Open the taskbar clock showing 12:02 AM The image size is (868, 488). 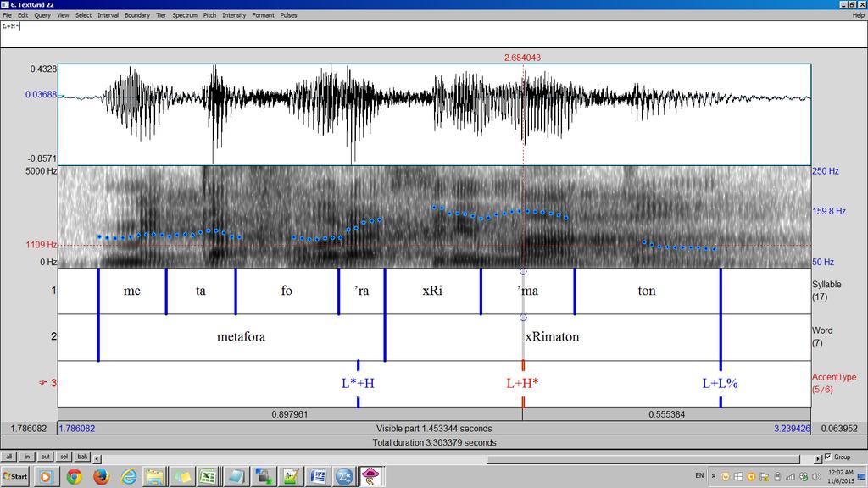point(841,476)
